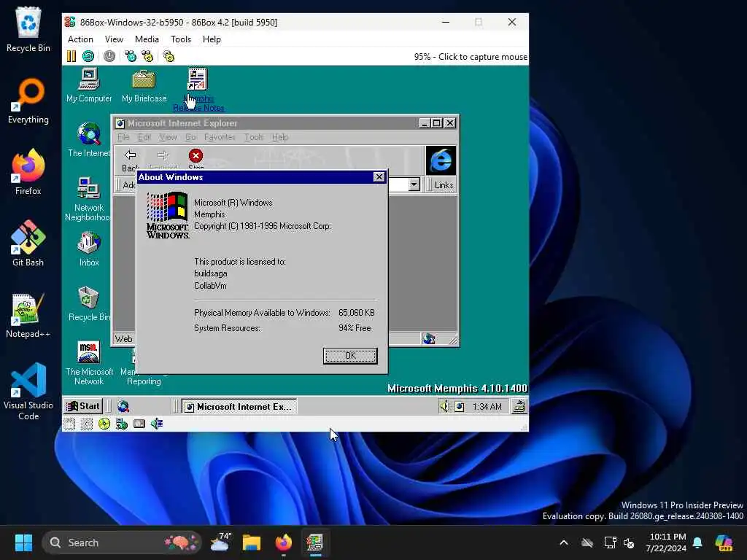Click the Internet Explorer 'e' logo throbber
The width and height of the screenshot is (747, 560).
point(441,160)
